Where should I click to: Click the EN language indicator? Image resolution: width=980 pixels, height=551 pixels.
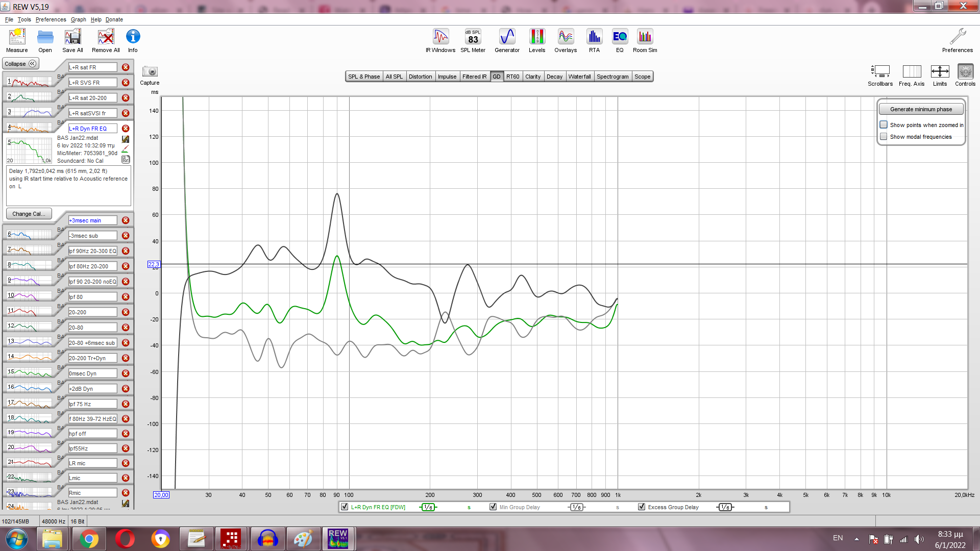tap(838, 538)
